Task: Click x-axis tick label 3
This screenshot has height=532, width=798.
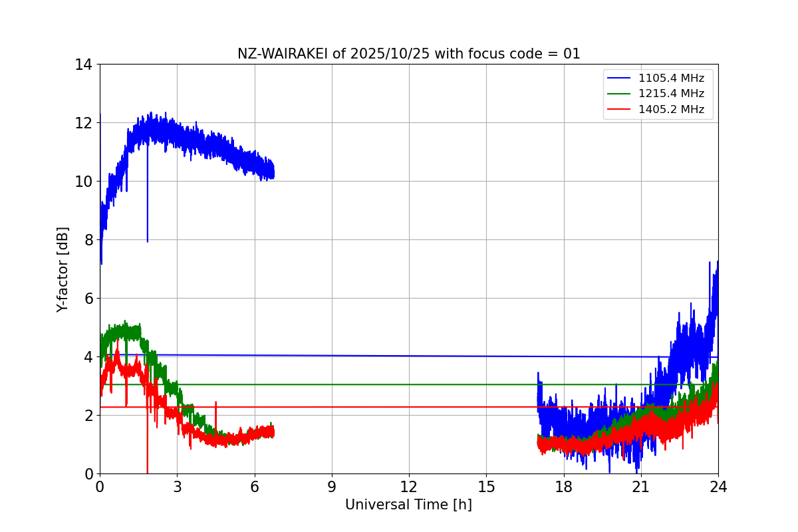Action: (177, 486)
